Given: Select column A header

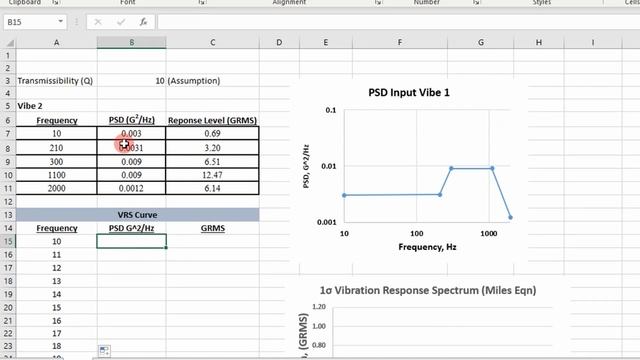Looking at the screenshot, I should click(x=56, y=42).
